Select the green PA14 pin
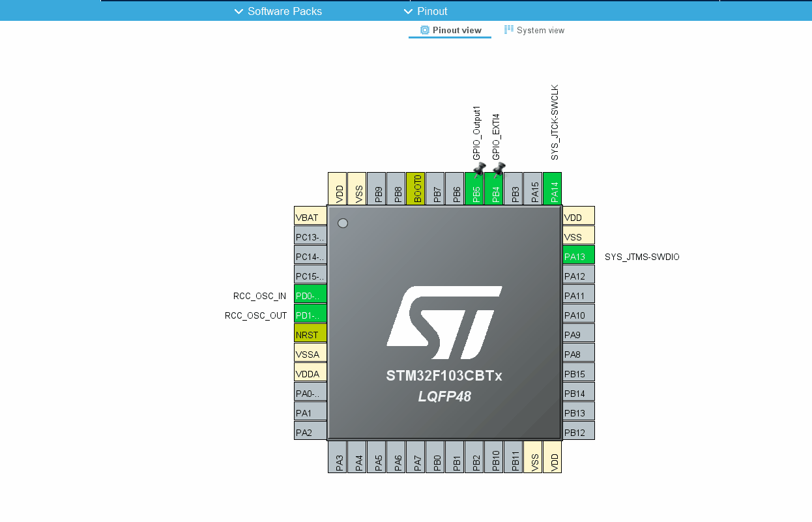The width and height of the screenshot is (812, 522). pyautogui.click(x=553, y=188)
